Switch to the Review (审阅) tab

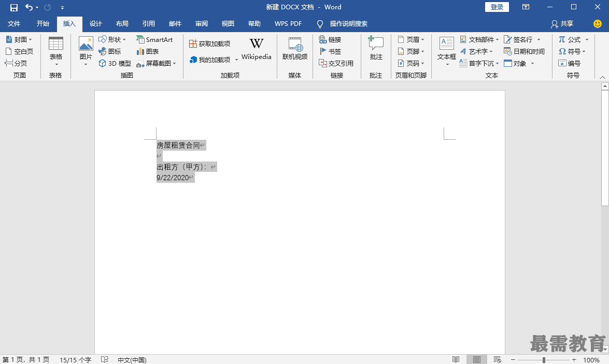(201, 24)
